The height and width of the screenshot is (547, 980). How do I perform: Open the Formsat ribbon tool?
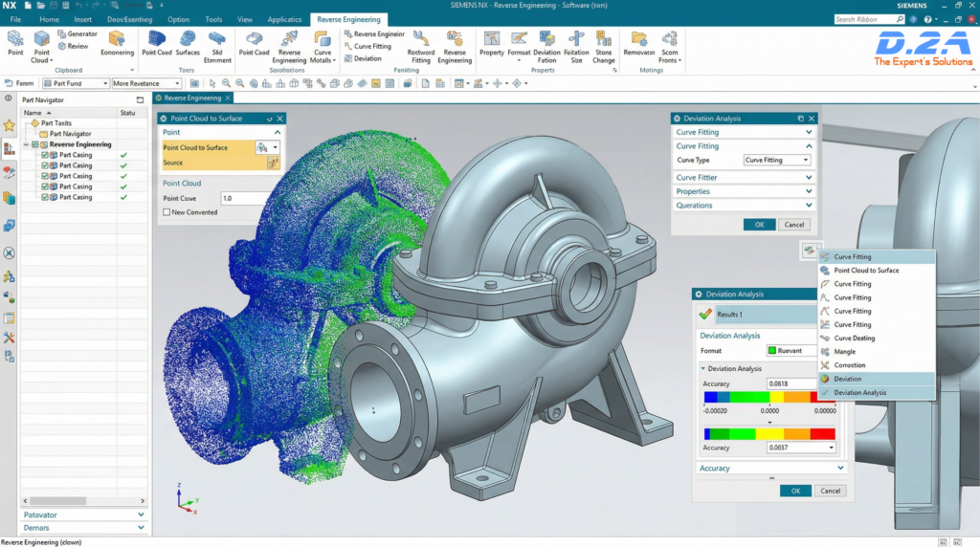519,47
